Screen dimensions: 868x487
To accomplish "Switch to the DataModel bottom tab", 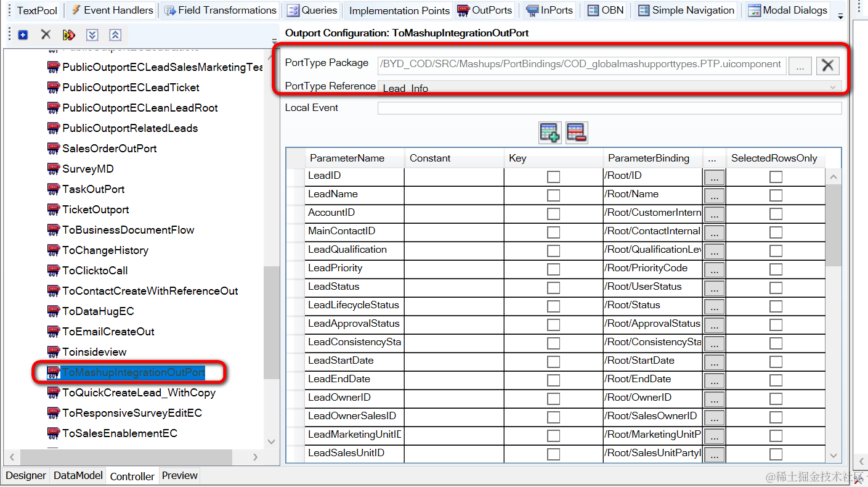I will pyautogui.click(x=78, y=475).
